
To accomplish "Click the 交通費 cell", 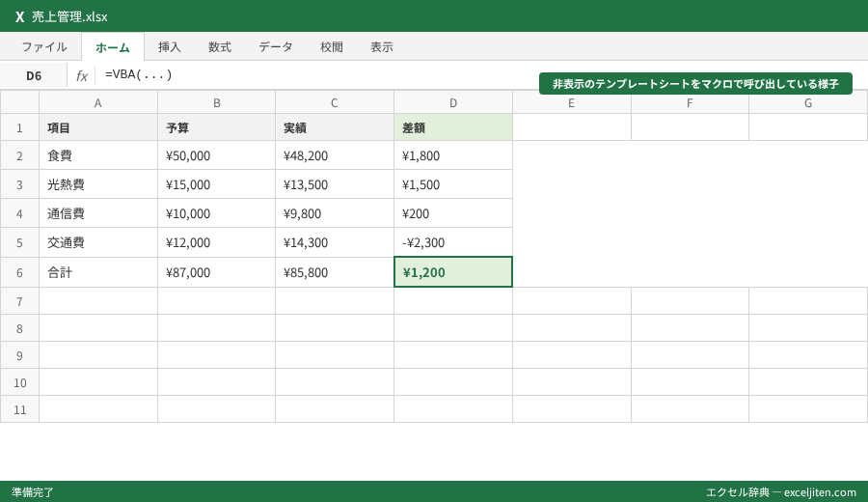I will pos(98,242).
